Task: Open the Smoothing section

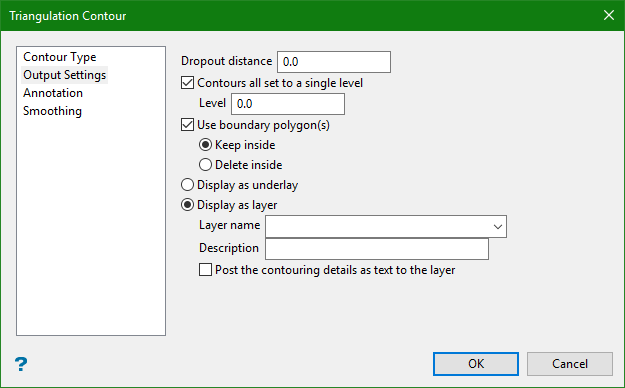Action: point(52,111)
